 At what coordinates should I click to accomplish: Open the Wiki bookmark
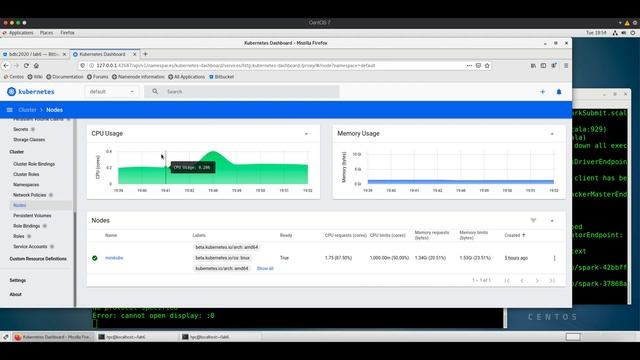pos(35,77)
